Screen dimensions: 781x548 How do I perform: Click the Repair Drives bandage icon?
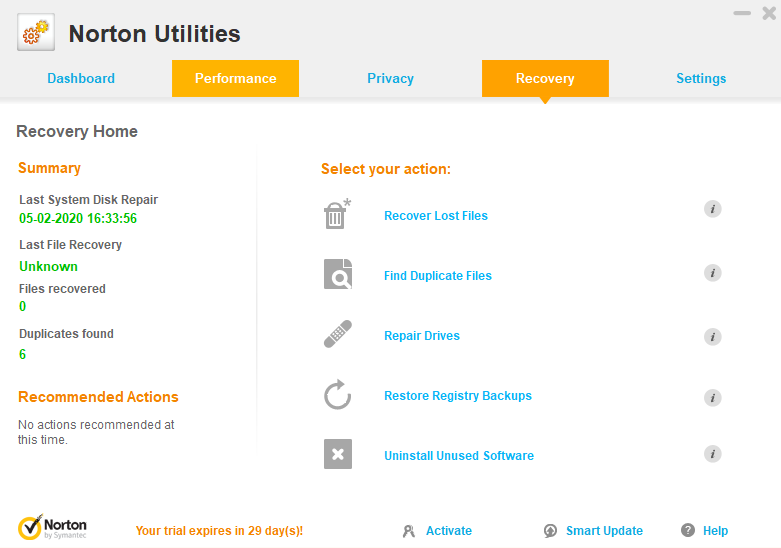(338, 334)
